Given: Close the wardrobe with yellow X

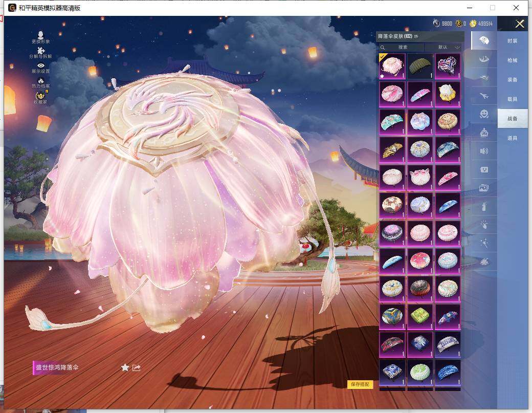Looking at the screenshot, I should pos(520,24).
